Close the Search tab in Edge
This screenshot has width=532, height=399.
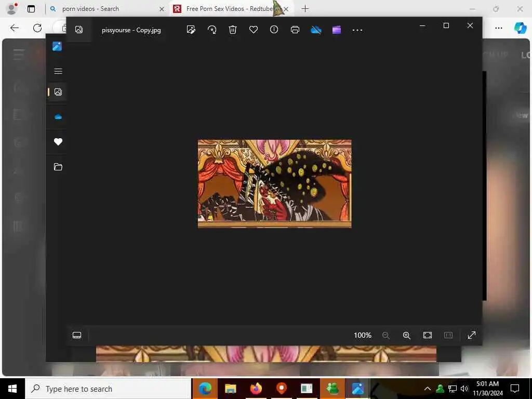[x=162, y=9]
